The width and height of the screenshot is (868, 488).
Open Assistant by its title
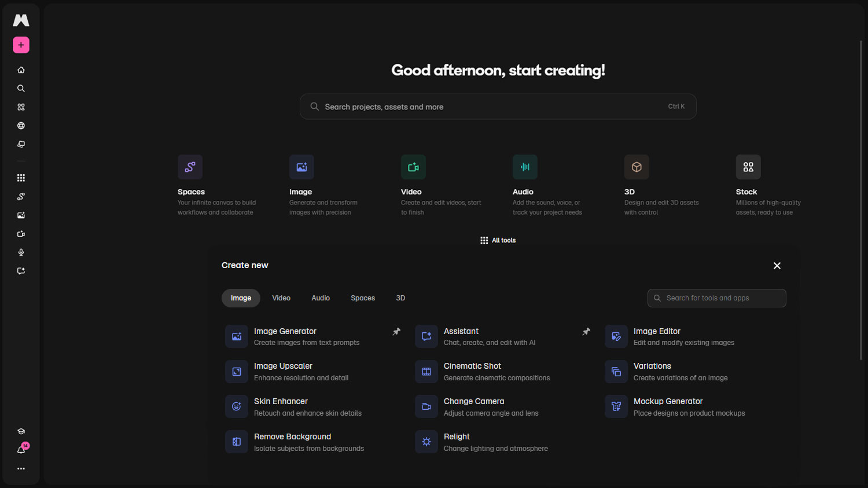coord(461,331)
